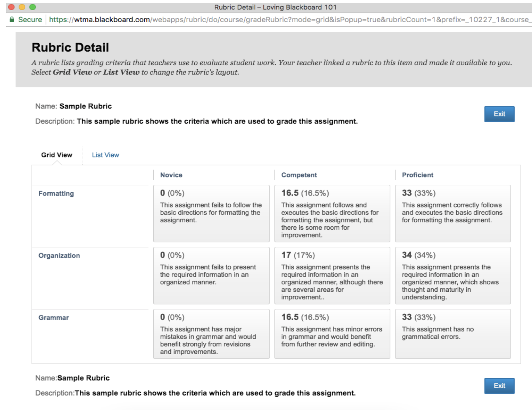Click the Proficient column header
The height and width of the screenshot is (410, 532).
coord(417,175)
